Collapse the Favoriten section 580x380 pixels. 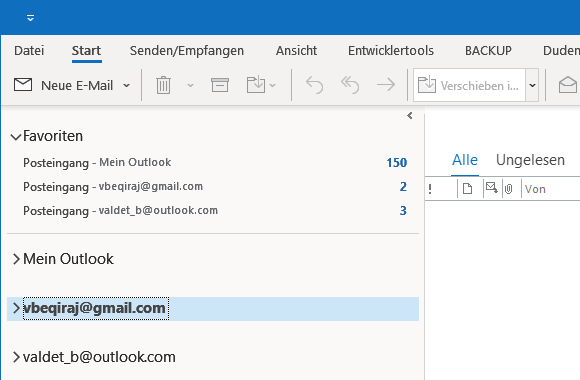coord(16,137)
